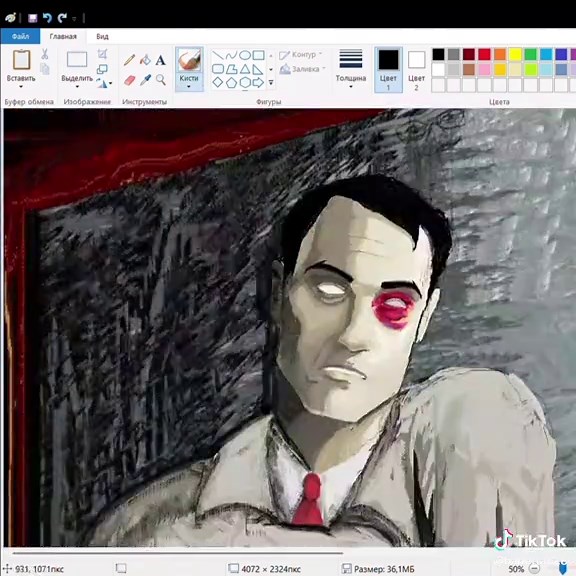Click the Save icon in quick access toolbar
This screenshot has height=576, width=576.
(x=33, y=18)
